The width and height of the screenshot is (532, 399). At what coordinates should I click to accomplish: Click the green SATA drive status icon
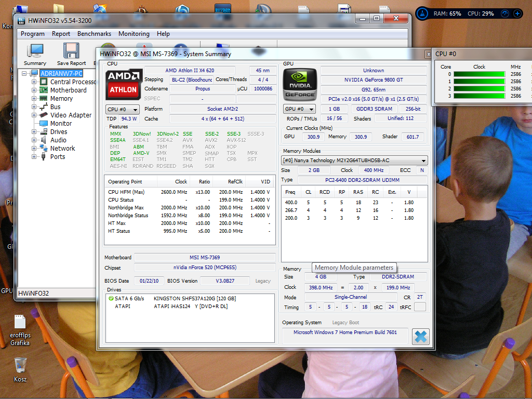pyautogui.click(x=111, y=299)
